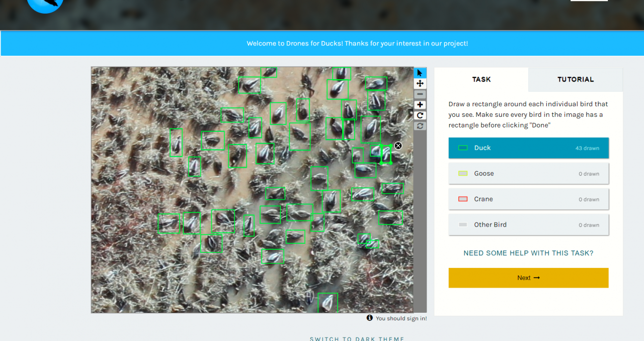Select the pointer annotate tool
Image resolution: width=644 pixels, height=341 pixels.
click(x=420, y=73)
